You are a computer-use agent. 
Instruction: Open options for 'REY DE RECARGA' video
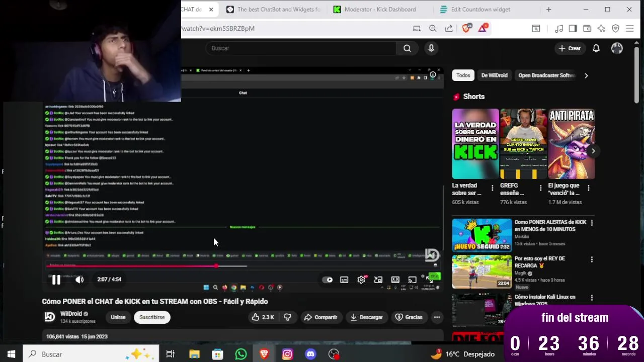592,259
